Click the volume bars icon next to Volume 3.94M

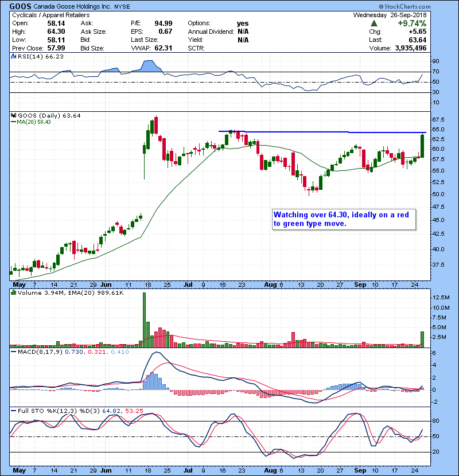[x=13, y=292]
